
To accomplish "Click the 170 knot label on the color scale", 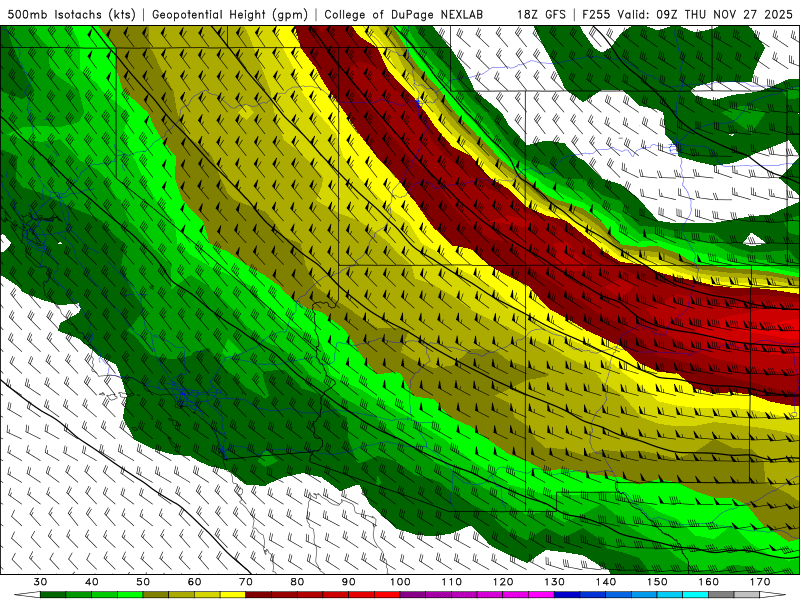I will [760, 582].
